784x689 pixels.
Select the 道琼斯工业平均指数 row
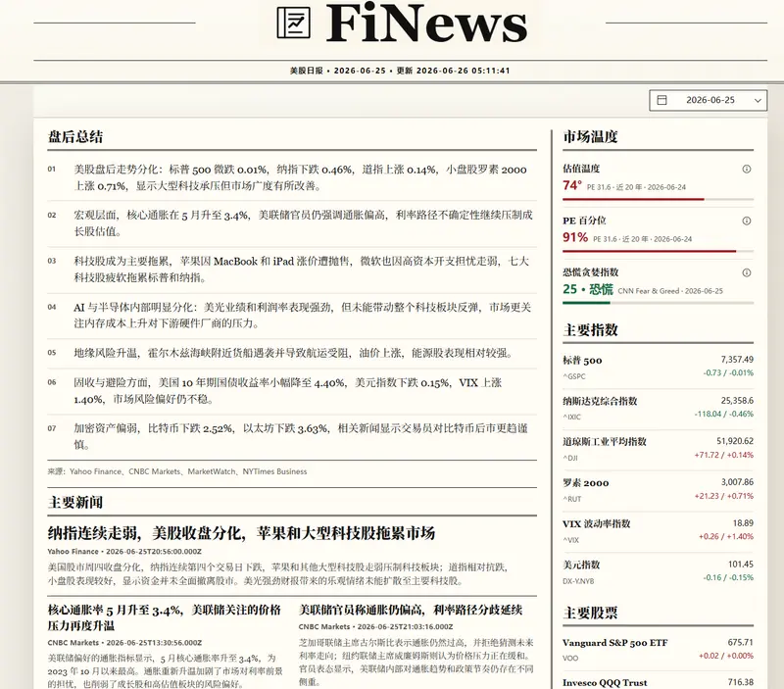[658, 450]
